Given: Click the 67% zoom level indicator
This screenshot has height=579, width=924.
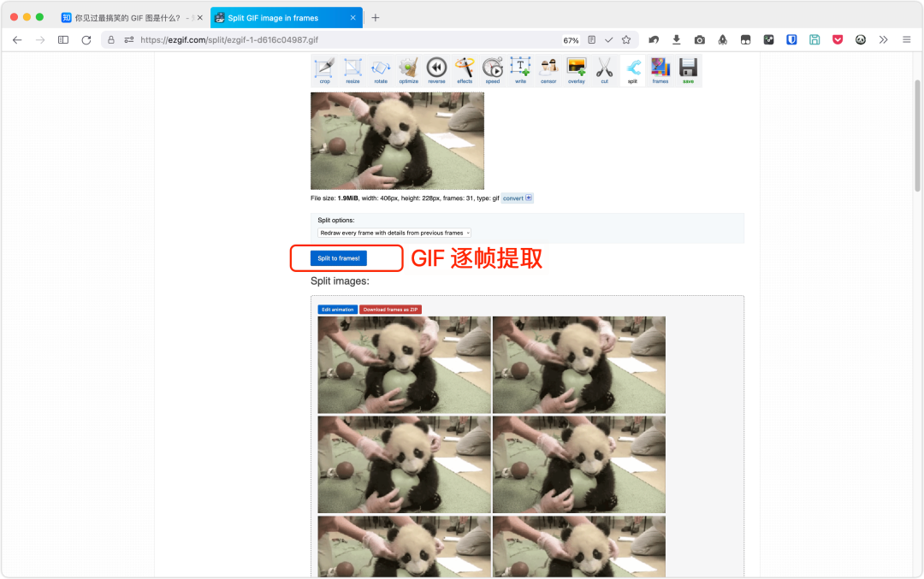Looking at the screenshot, I should [571, 41].
